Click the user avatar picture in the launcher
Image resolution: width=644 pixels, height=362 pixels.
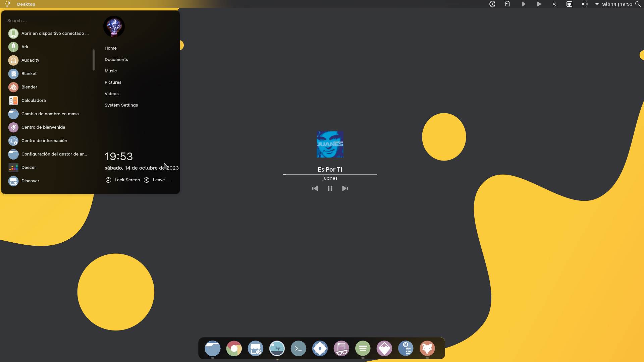tap(114, 26)
